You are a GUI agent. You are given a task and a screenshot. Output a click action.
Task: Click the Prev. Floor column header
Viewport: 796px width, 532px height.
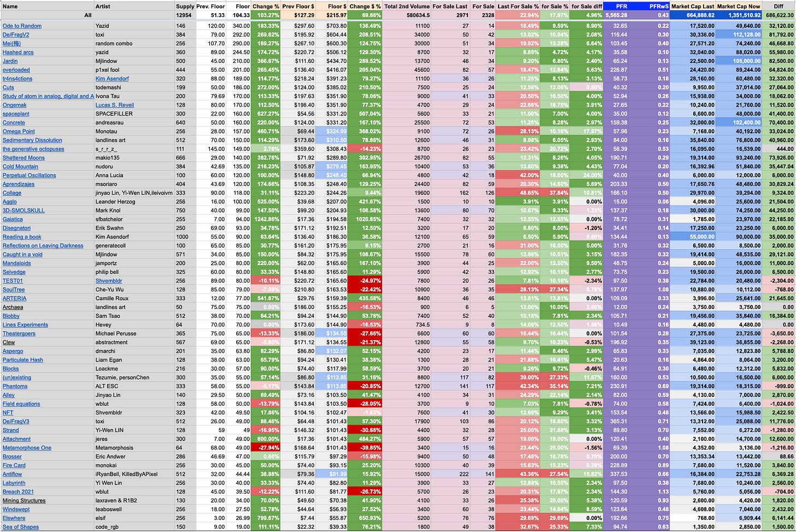210,6
